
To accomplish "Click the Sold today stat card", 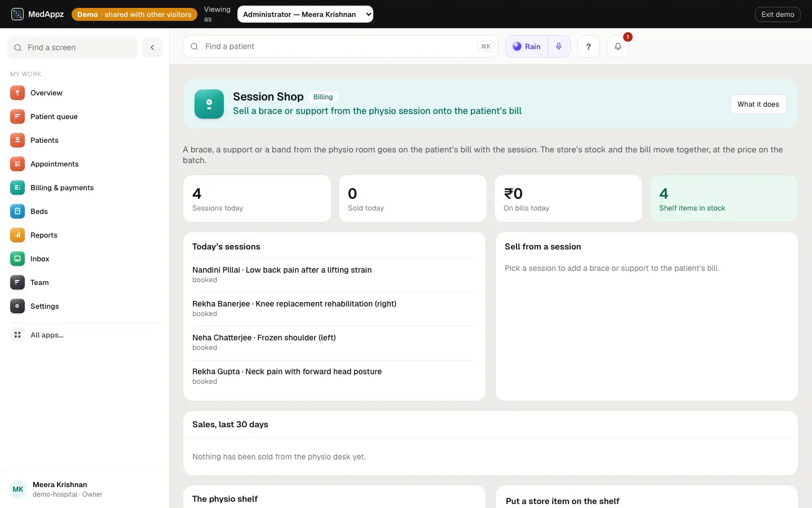I will click(413, 198).
